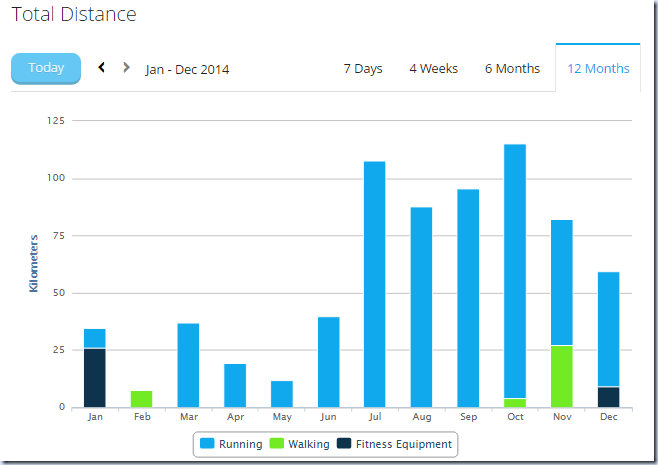Toggle Running series in the legend
Image resolution: width=658 pixels, height=465 pixels.
tap(231, 444)
